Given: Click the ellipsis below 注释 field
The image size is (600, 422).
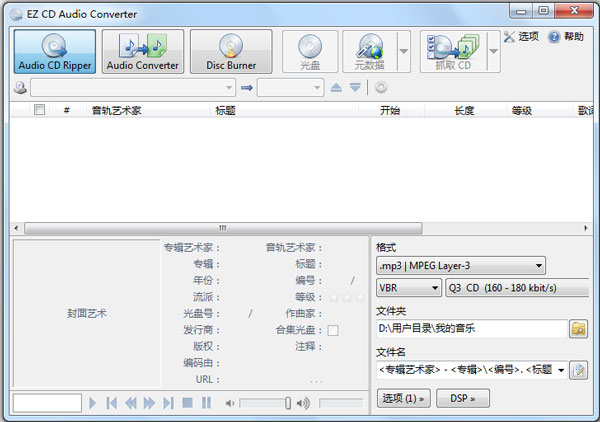Looking at the screenshot, I should tap(316, 381).
